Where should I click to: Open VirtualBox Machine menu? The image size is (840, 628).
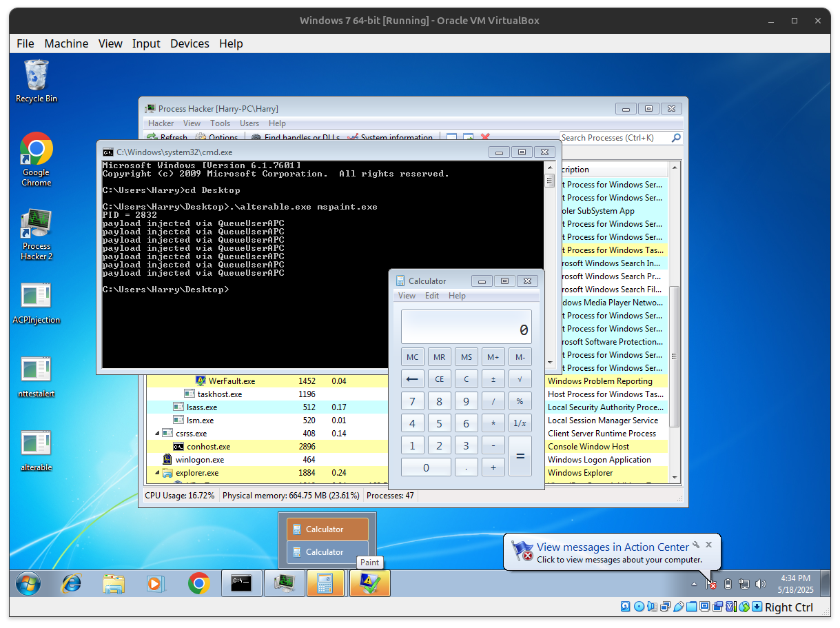point(66,43)
